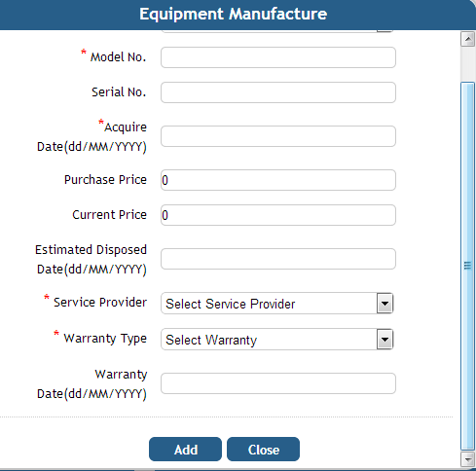Click the Service Provider label
This screenshot has height=471, width=476.
point(100,303)
